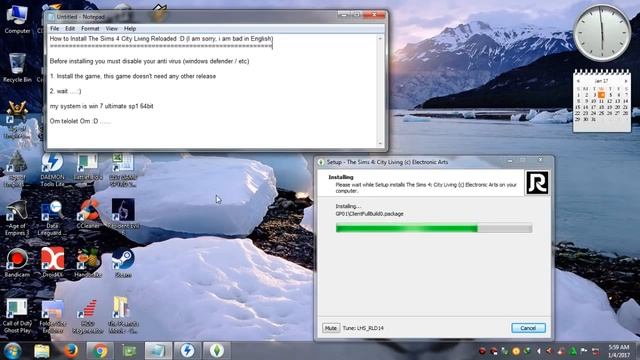Open the Recycle Bin icon

click(17, 68)
